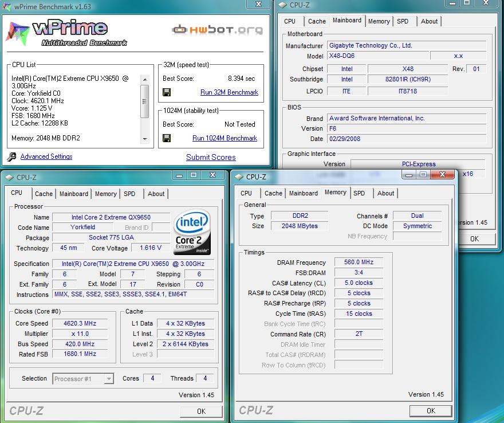
Task: Switch to Cache tab in CPU window
Action: tap(44, 194)
